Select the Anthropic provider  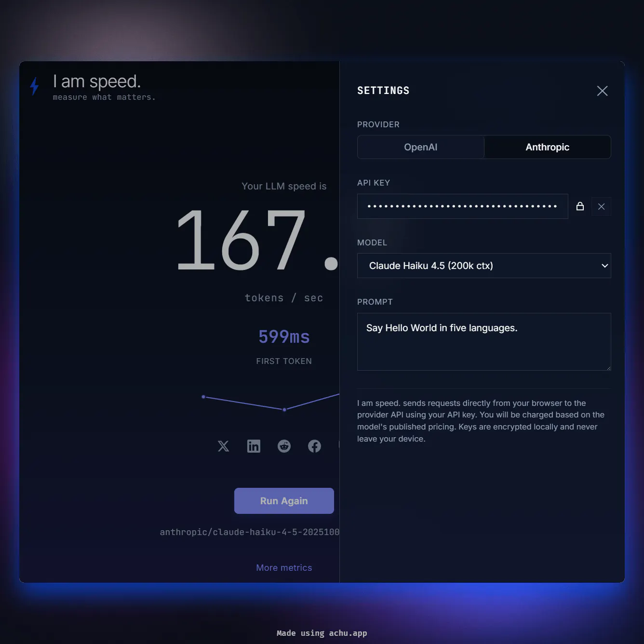pos(547,147)
